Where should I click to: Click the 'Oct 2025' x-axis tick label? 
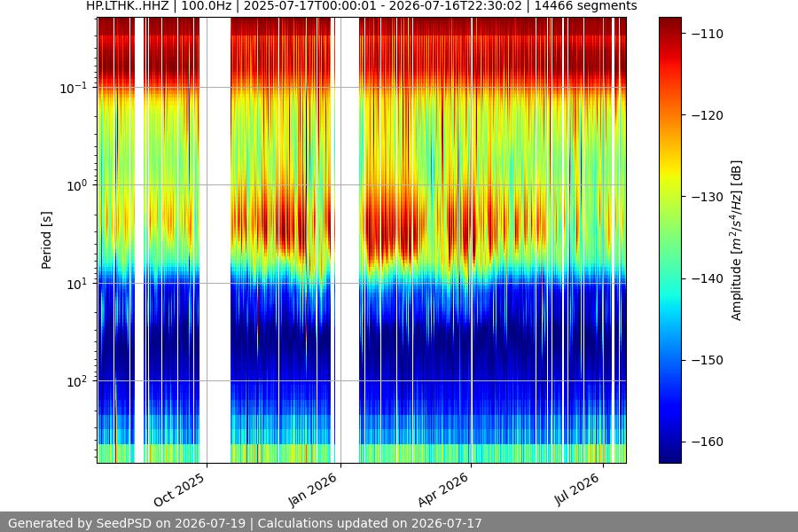180,489
